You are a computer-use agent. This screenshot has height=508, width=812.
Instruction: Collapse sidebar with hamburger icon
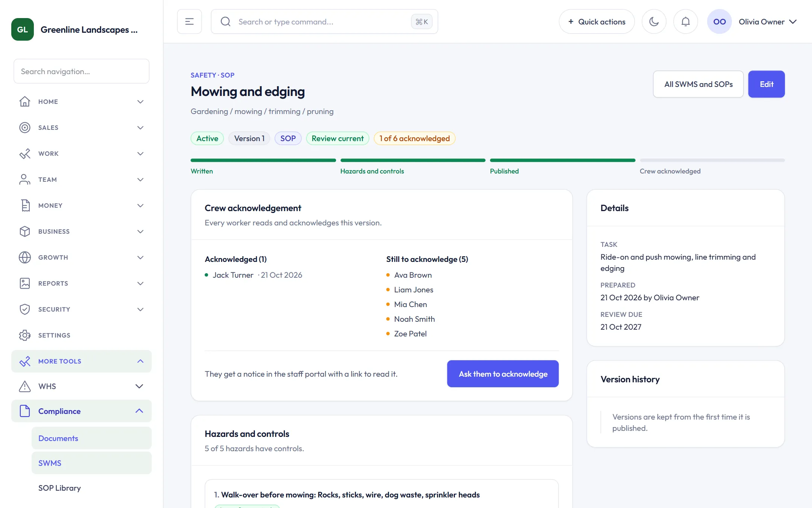(x=189, y=21)
